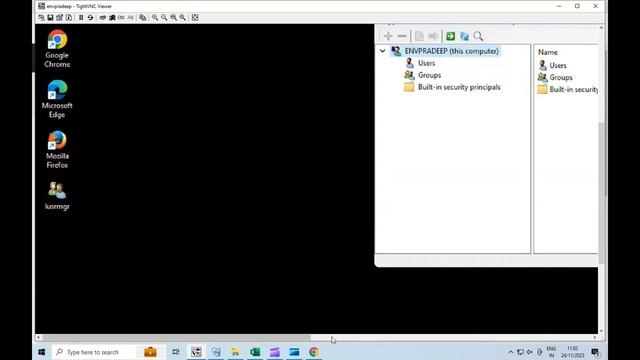Click the vertical scrollbar thumb
The width and height of the screenshot is (640, 360).
601,192
